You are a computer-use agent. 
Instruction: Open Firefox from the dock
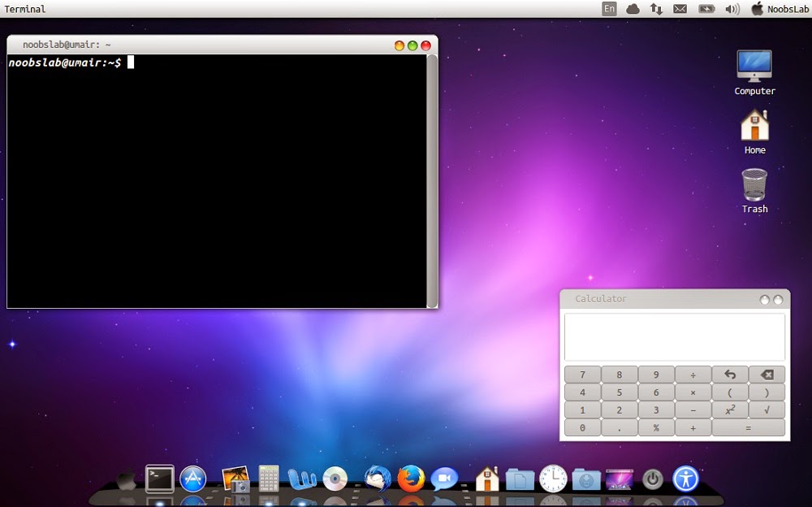click(412, 479)
